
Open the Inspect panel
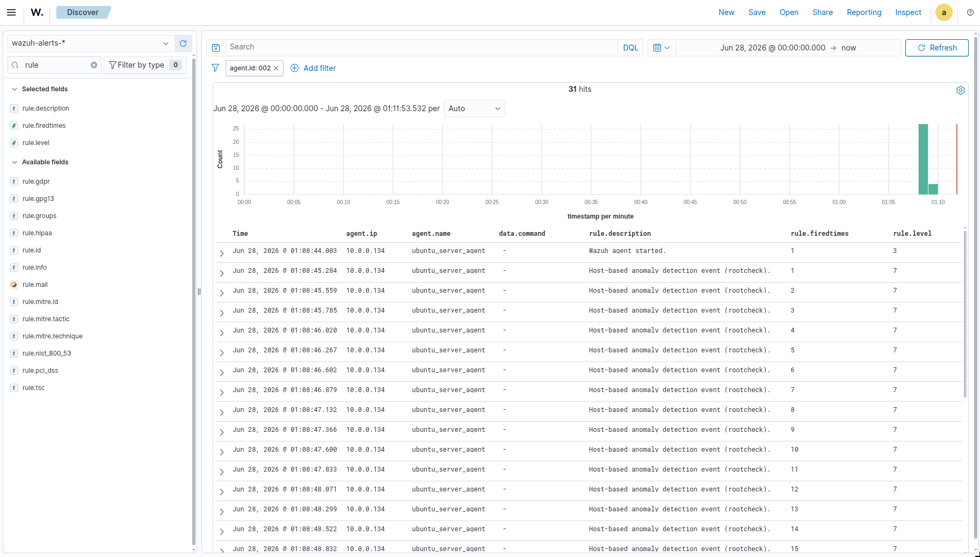click(x=908, y=12)
